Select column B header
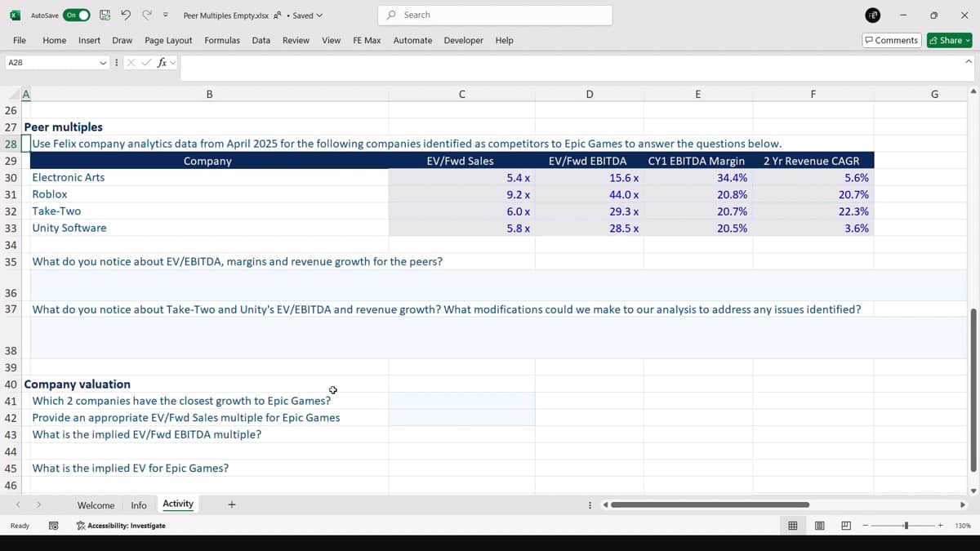Screen dimensions: 980x551 click(210, 94)
